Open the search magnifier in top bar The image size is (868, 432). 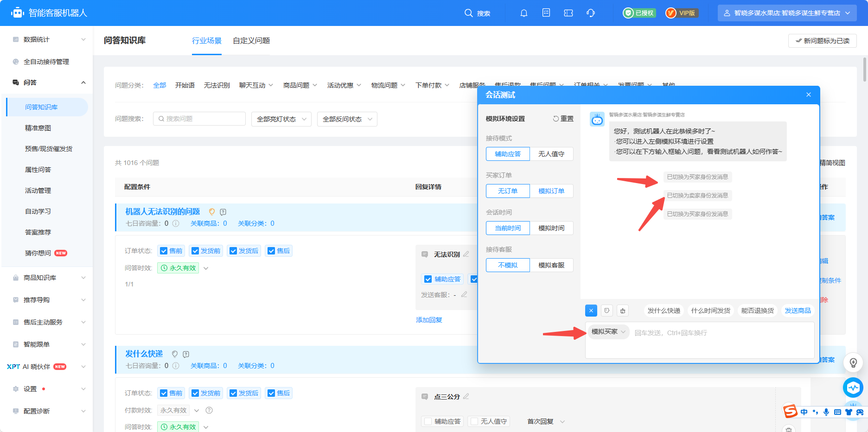point(469,13)
